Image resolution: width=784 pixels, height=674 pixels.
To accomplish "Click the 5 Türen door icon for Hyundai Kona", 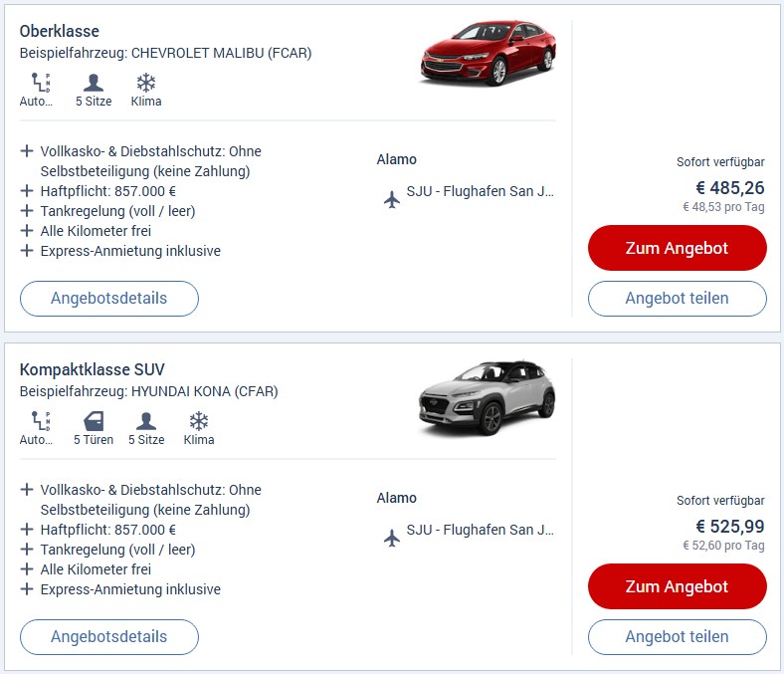I will [93, 420].
